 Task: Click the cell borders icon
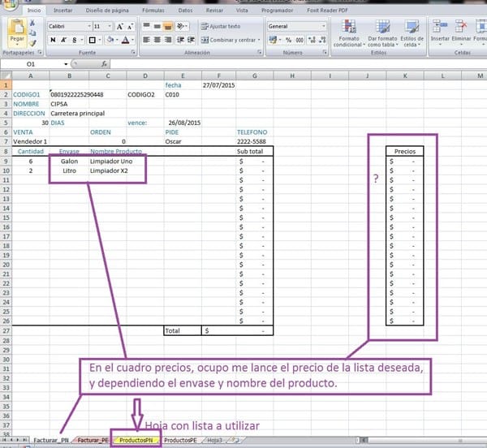[x=93, y=40]
